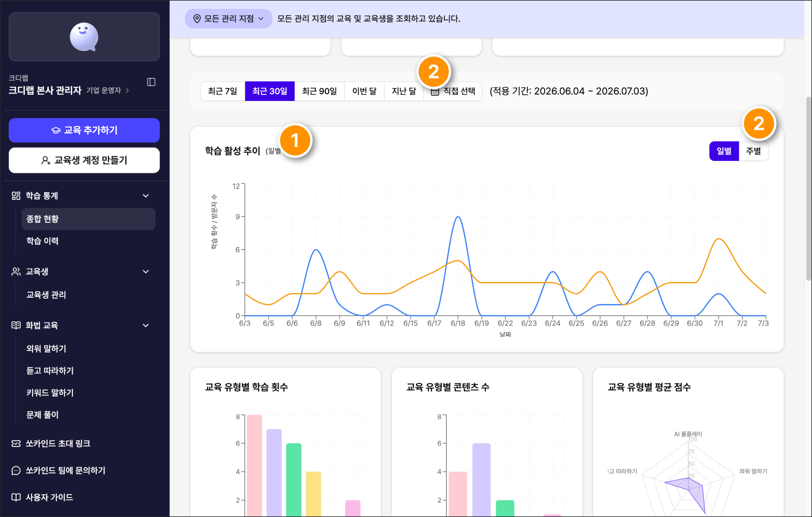
Task: Open the 사용자 가이드 book icon
Action: (x=16, y=497)
